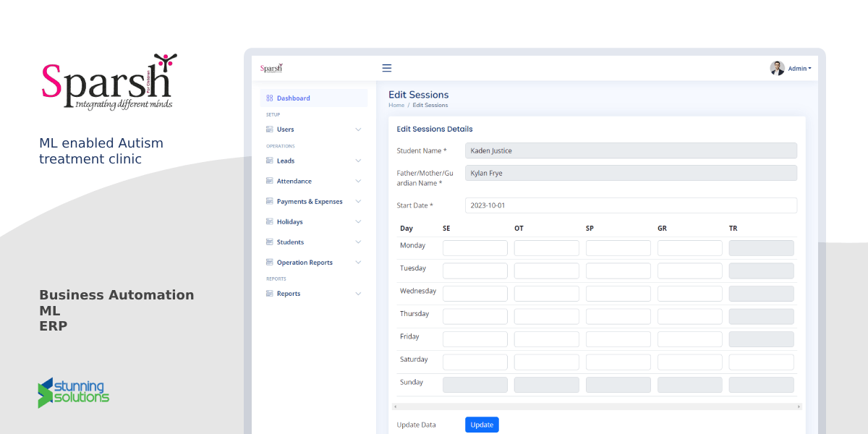Click the Admin profile picture
Viewport: 868px width, 434px height.
[x=776, y=67]
